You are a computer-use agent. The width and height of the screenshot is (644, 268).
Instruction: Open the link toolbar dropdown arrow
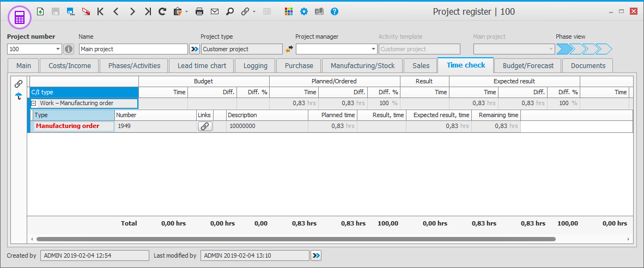tap(254, 12)
